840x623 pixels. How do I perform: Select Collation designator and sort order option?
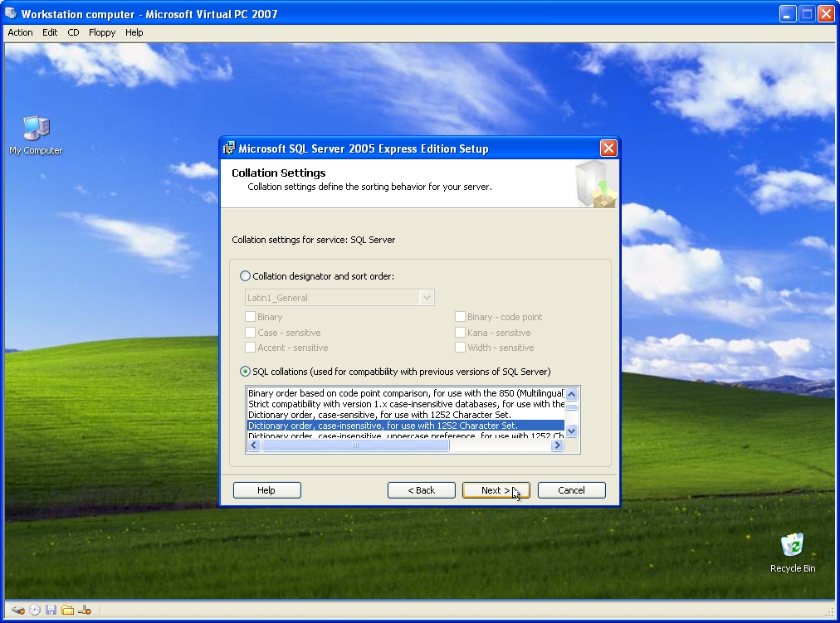pos(245,276)
